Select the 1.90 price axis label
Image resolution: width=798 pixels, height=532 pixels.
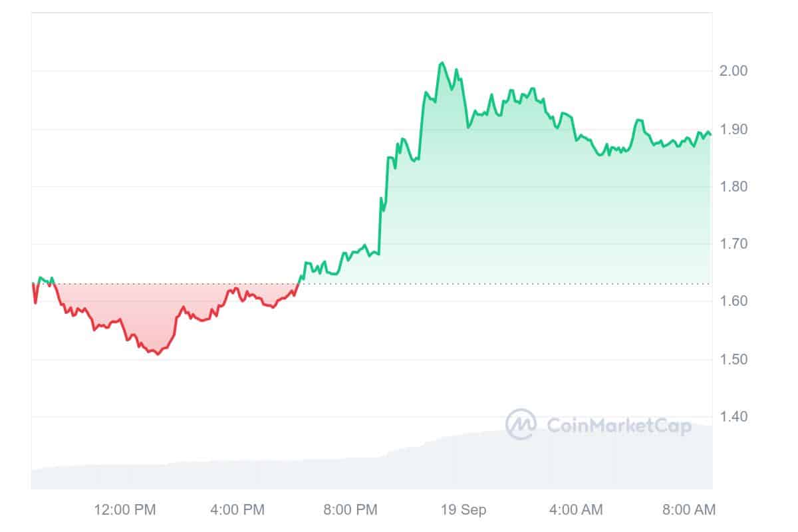[733, 129]
